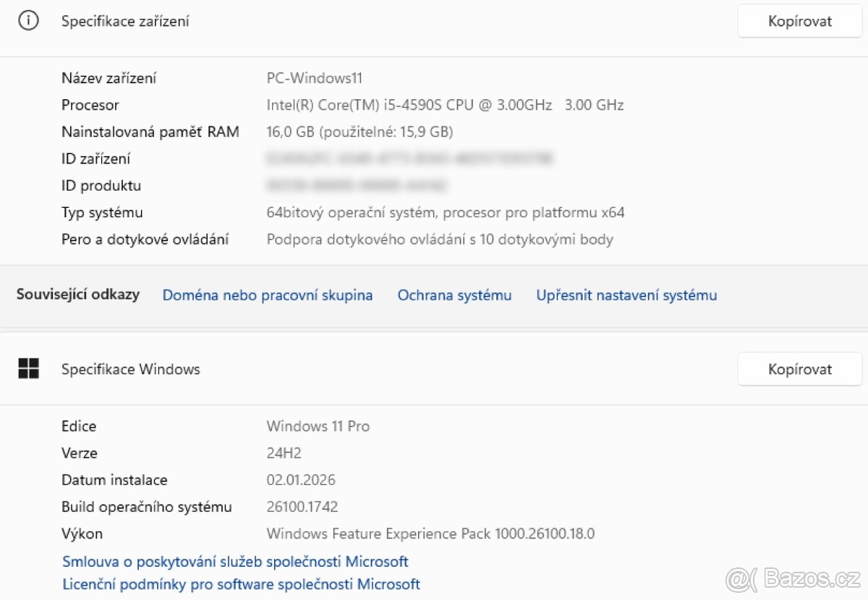Open Upřesnit nastavení systému

[x=626, y=295]
